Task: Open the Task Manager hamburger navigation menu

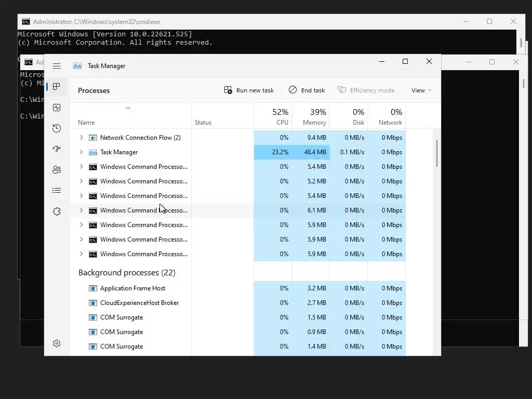Action: (x=57, y=66)
